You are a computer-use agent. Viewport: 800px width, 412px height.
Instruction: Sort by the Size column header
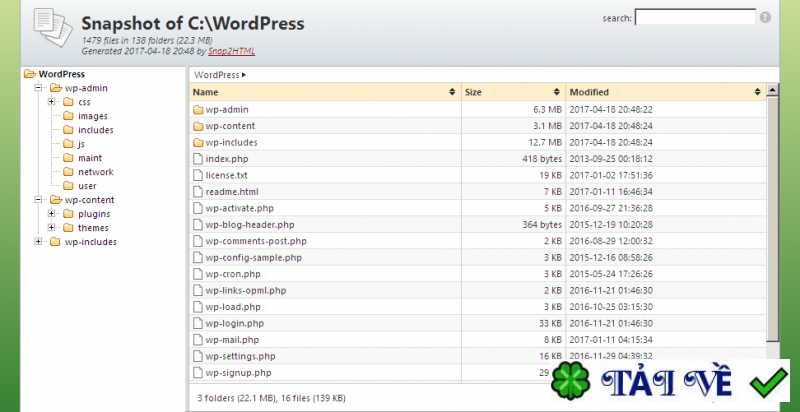513,92
